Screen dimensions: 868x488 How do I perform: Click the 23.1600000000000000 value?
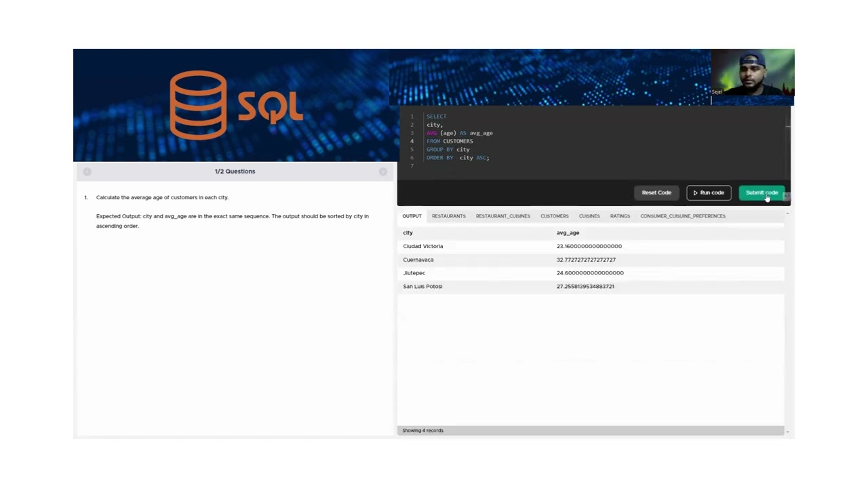tap(589, 246)
